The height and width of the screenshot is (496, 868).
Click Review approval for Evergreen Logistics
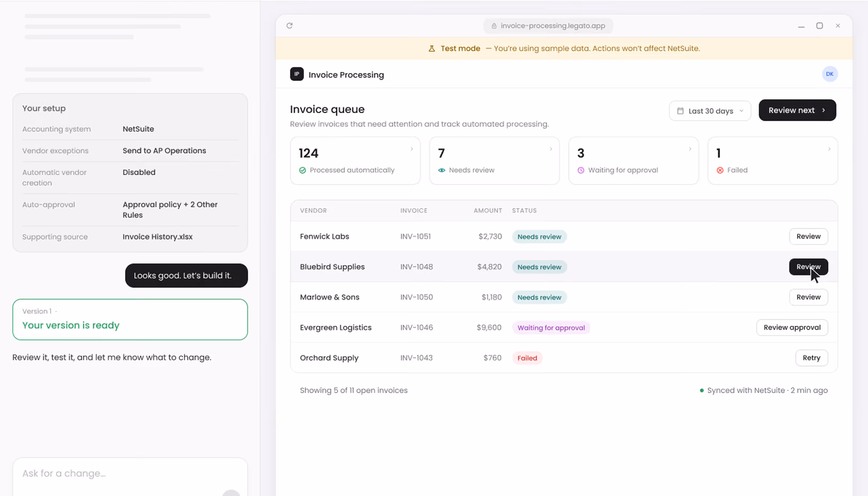(x=792, y=327)
